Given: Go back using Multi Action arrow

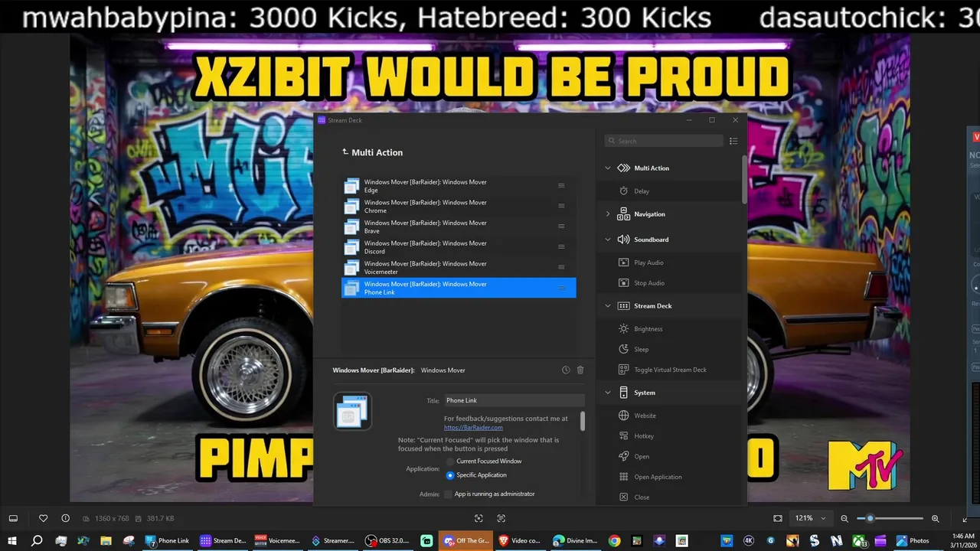Looking at the screenshot, I should coord(345,152).
